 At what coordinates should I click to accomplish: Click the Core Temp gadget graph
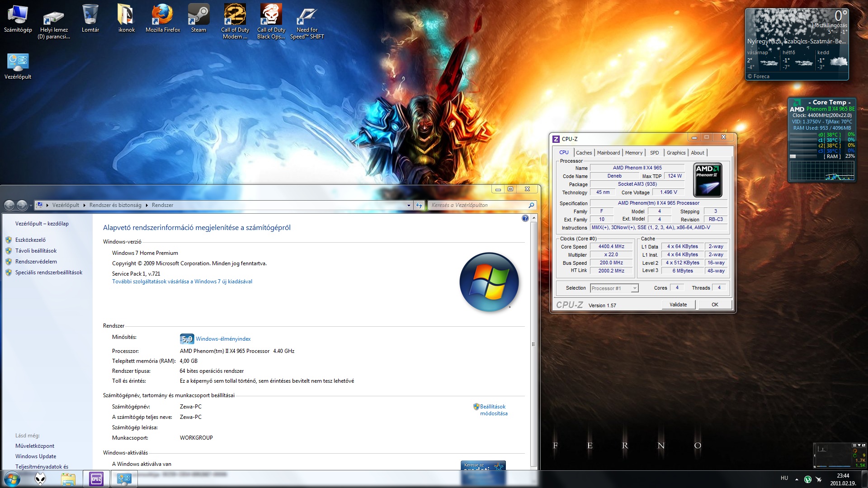pos(822,171)
